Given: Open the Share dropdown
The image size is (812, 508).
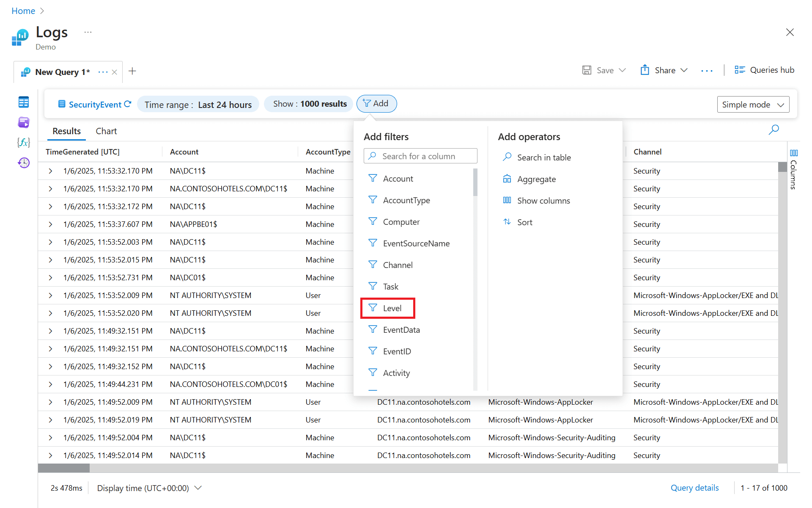Looking at the screenshot, I should tap(664, 70).
